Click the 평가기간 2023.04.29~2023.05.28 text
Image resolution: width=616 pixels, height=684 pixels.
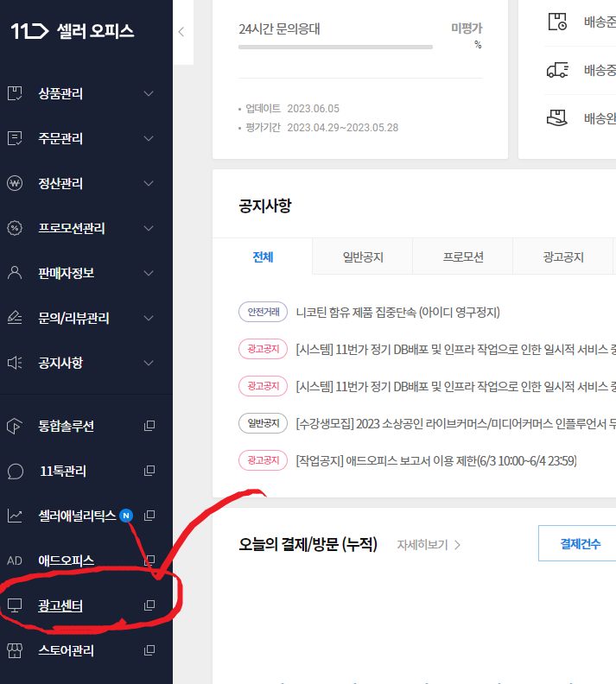tap(322, 128)
